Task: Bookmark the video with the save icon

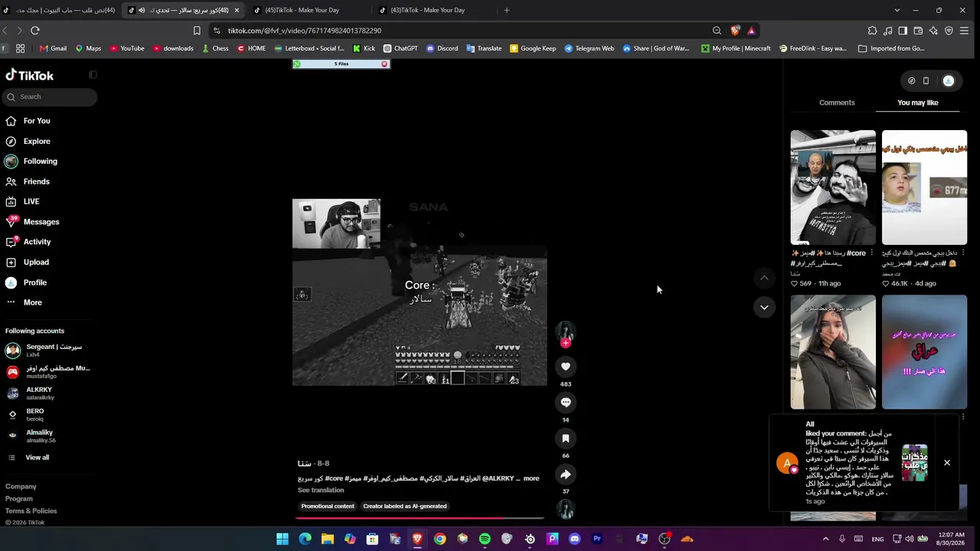Action: click(566, 439)
